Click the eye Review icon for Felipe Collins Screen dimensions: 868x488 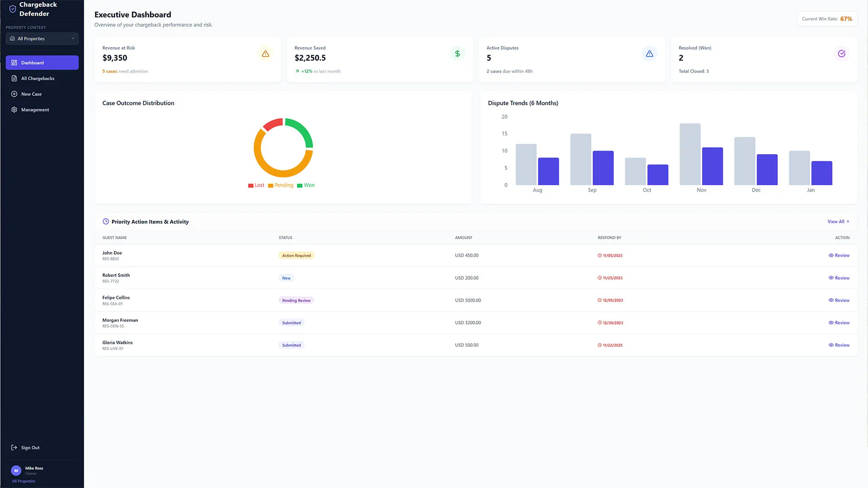(831, 300)
